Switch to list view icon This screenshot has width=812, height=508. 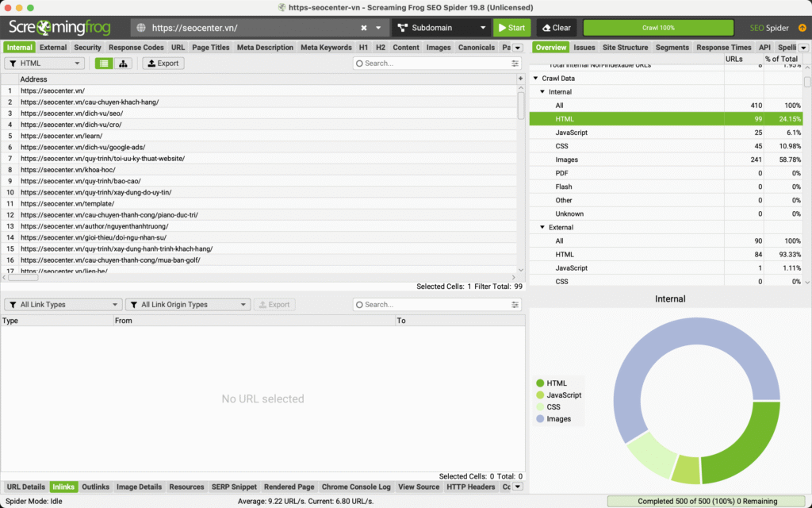[x=104, y=63]
